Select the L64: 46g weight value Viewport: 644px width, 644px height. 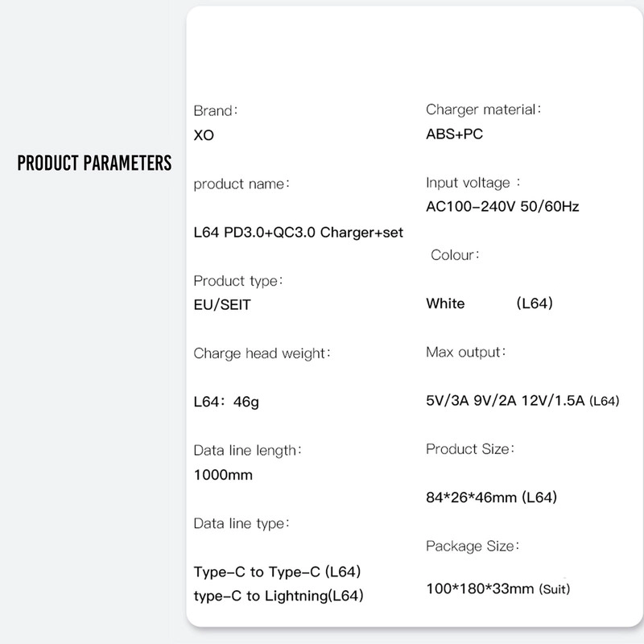tap(226, 402)
